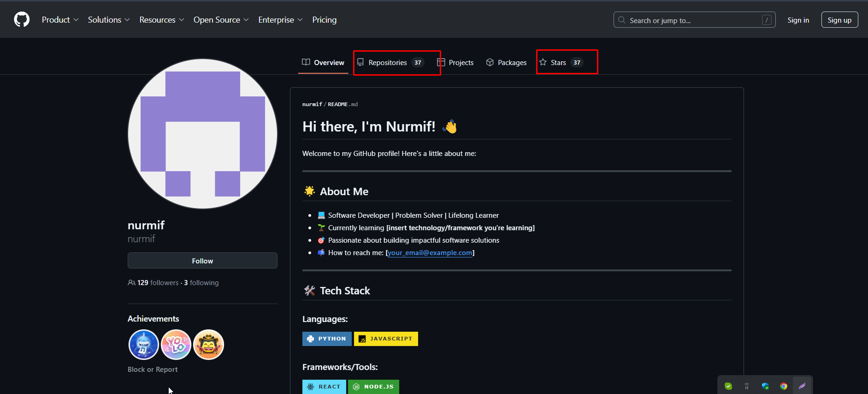View the 129 followers list
868x394 pixels.
tap(158, 283)
